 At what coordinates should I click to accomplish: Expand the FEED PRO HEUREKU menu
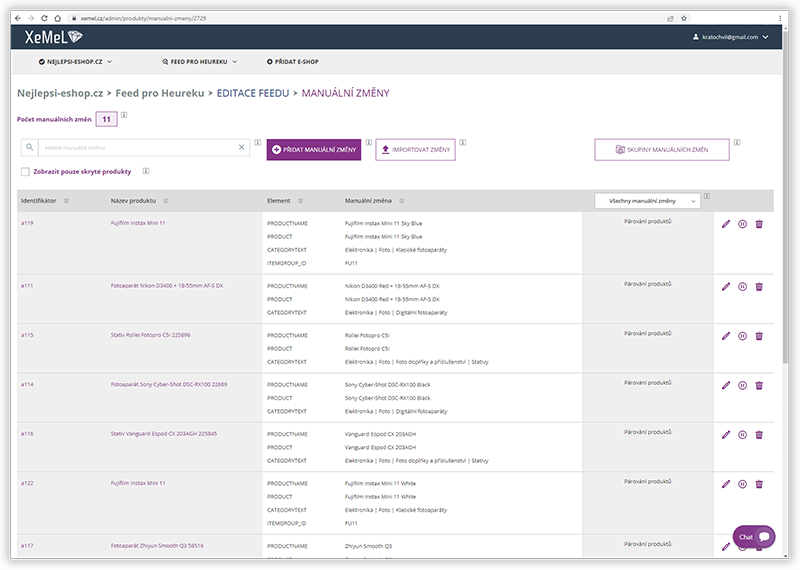pos(199,62)
